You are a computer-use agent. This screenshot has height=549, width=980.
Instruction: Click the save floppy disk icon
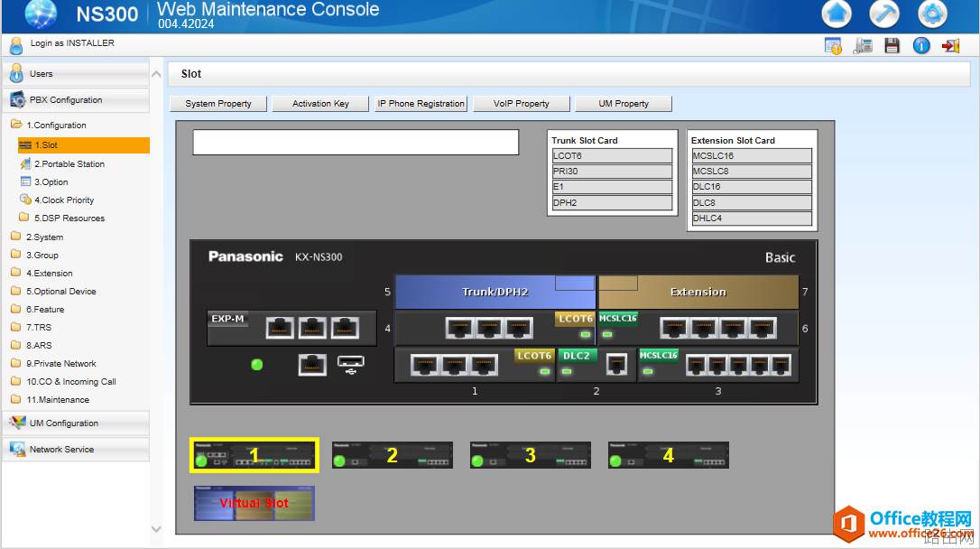(892, 46)
